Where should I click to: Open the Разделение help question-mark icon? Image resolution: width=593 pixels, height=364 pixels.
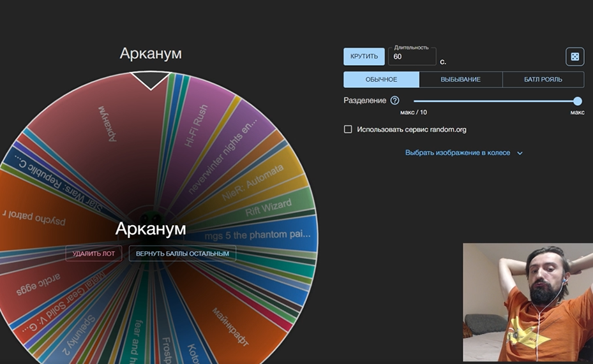394,101
